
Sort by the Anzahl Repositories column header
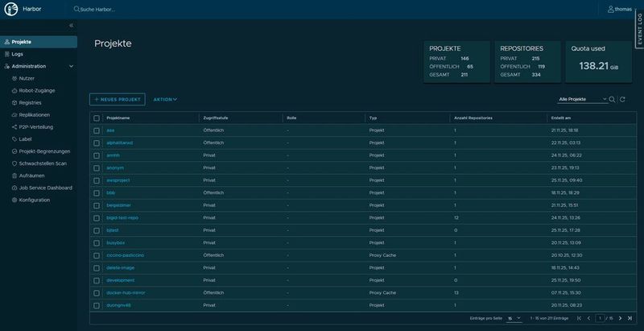473,118
